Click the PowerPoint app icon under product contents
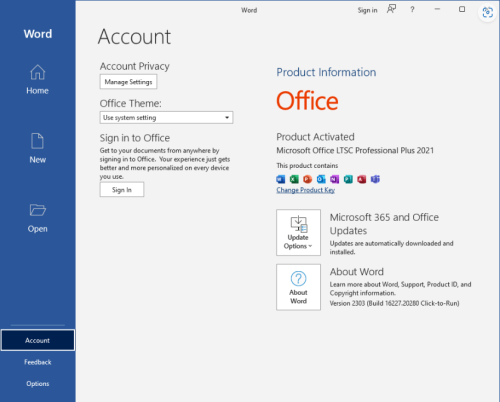Screen dimensions: 500x402 307,179
